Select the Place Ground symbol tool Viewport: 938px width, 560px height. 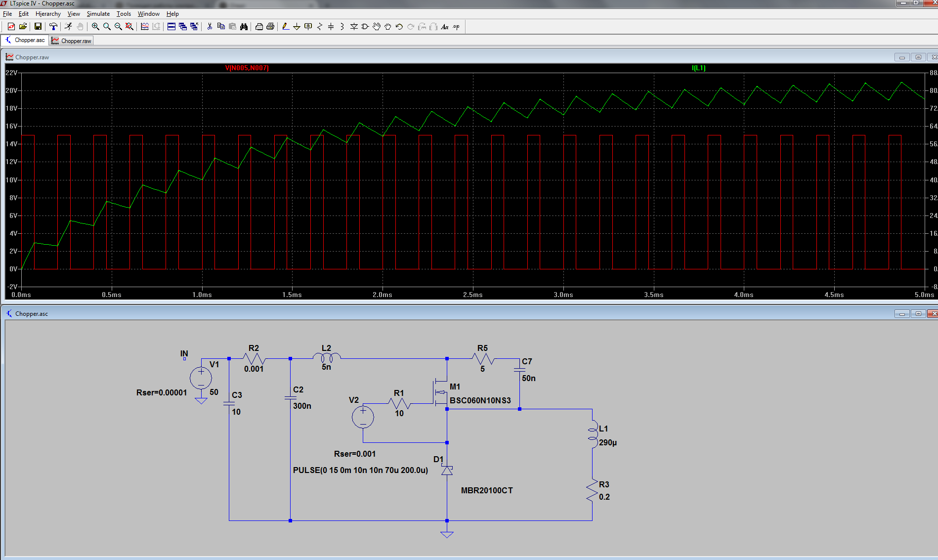(297, 27)
